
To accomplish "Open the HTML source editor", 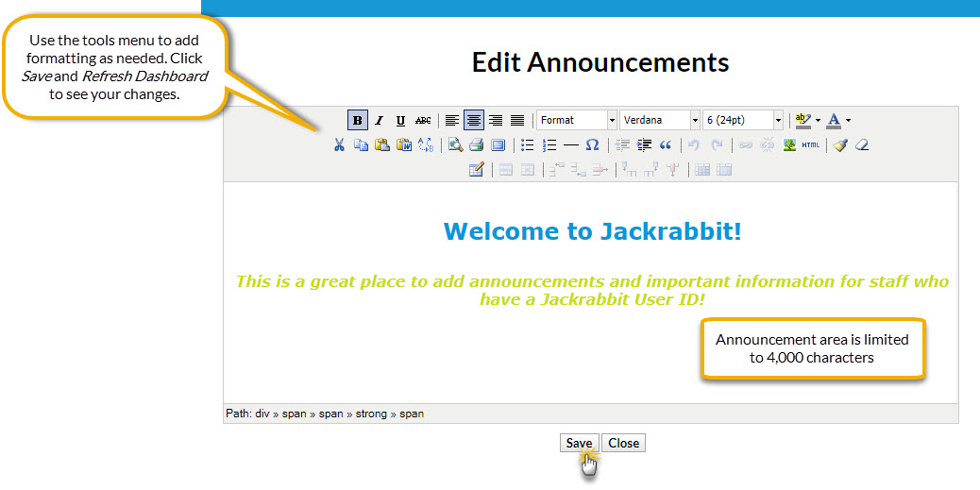I will coord(811,145).
